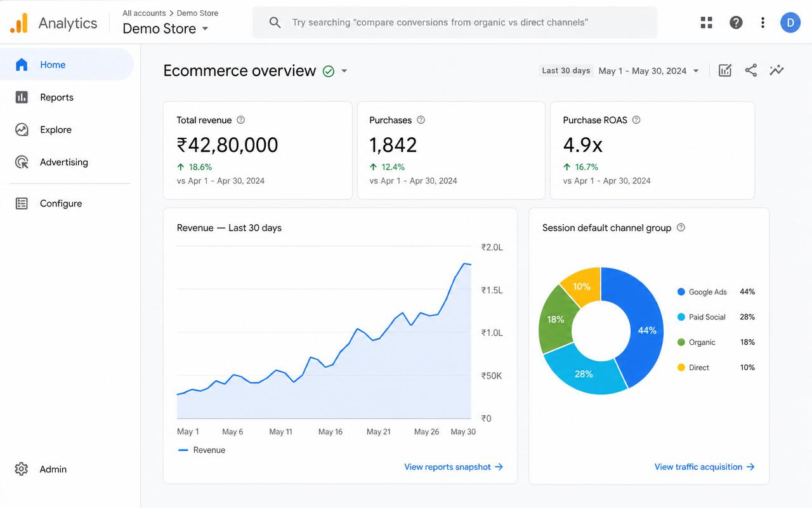This screenshot has width=812, height=508.
Task: Click the 18% green donut segment
Action: (x=556, y=321)
